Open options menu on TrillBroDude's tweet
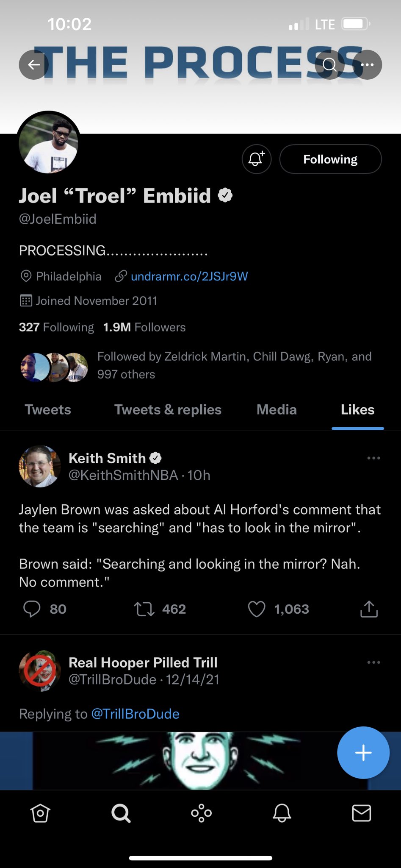 tap(373, 662)
